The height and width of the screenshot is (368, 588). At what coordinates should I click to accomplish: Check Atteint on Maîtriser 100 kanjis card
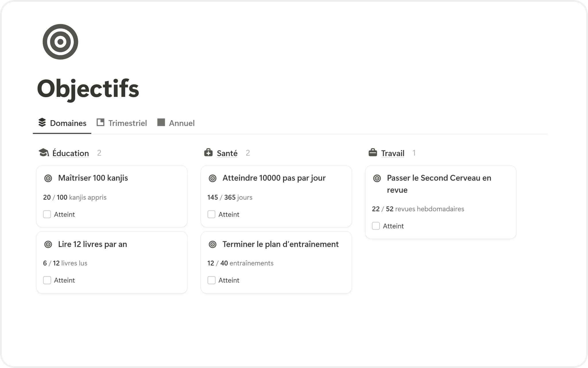tap(47, 214)
